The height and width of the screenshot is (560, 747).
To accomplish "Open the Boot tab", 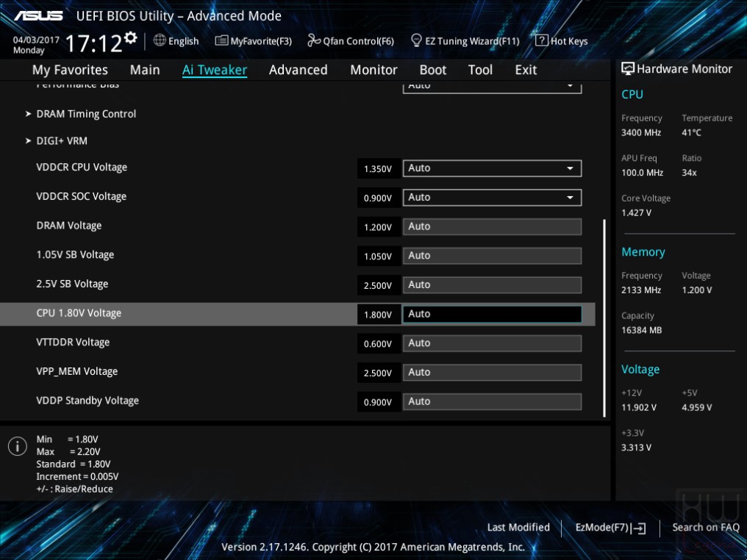I will click(432, 70).
